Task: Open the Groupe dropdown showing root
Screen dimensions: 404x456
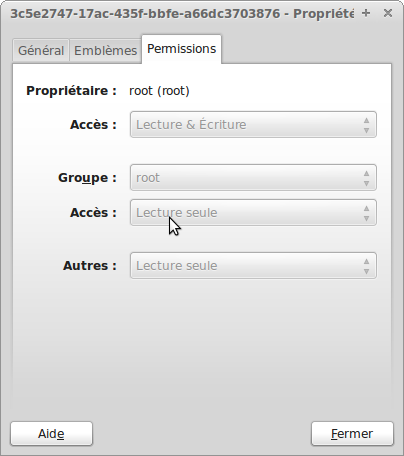Action: click(x=253, y=178)
